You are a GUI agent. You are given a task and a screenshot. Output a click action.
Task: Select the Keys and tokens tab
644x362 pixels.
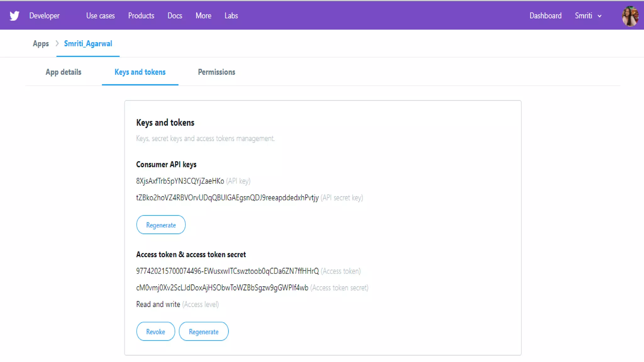140,72
